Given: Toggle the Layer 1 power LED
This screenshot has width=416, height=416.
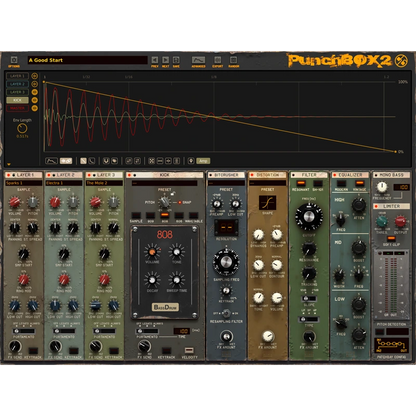Looking at the screenshot, I should tap(8, 175).
